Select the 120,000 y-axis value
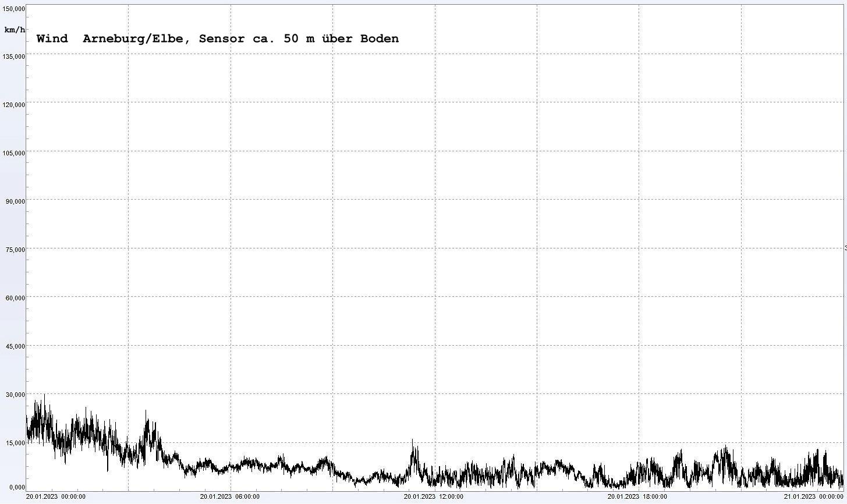Screen dimensions: 847x504 13,105
